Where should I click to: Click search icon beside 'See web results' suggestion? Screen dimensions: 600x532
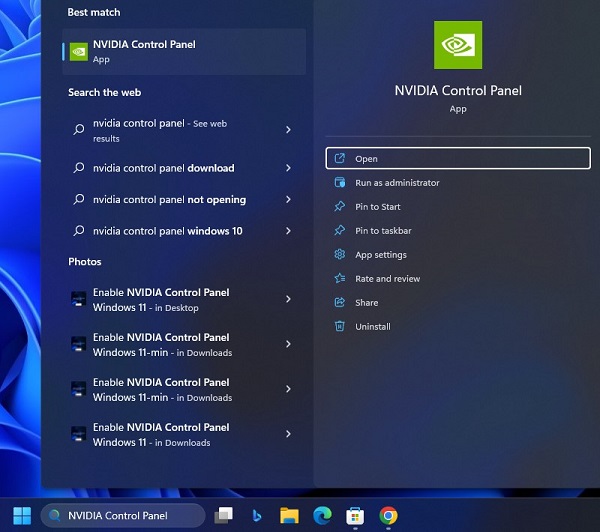[x=79, y=129]
